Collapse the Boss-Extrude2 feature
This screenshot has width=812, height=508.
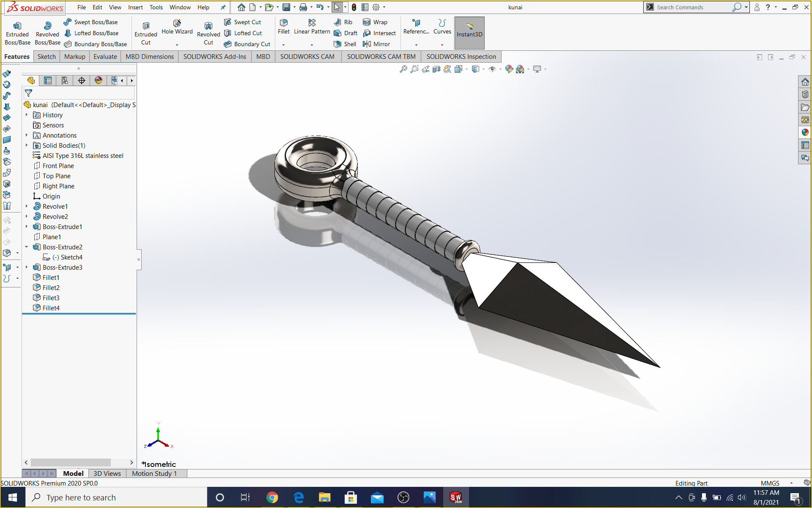pos(27,247)
